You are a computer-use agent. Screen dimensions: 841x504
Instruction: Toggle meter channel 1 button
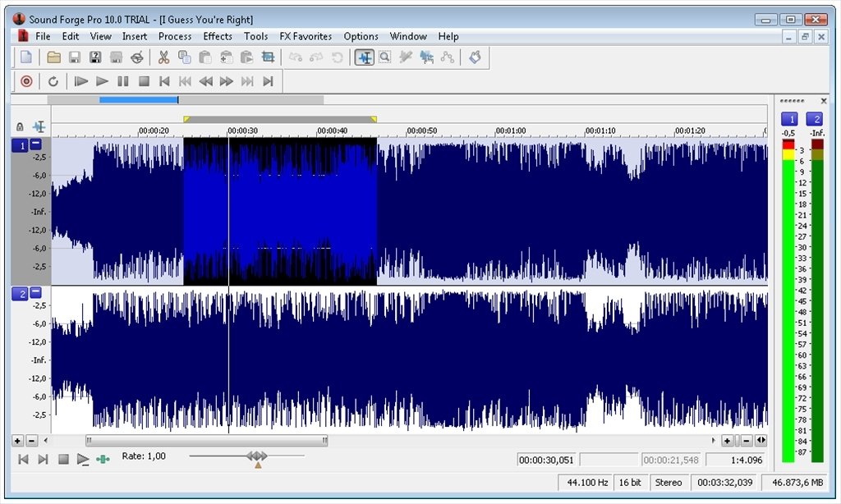[789, 118]
